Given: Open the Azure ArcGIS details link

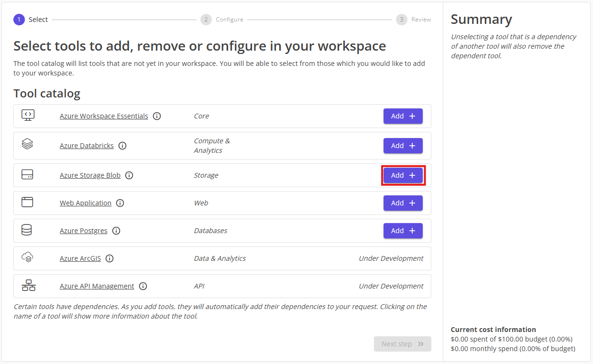Looking at the screenshot, I should point(80,258).
